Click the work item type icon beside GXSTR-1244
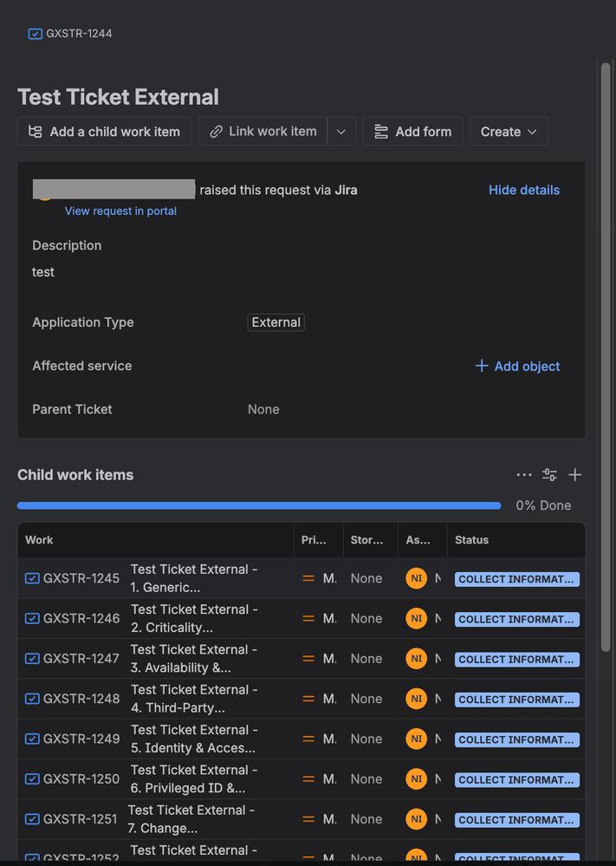This screenshot has width=616, height=866. (34, 33)
